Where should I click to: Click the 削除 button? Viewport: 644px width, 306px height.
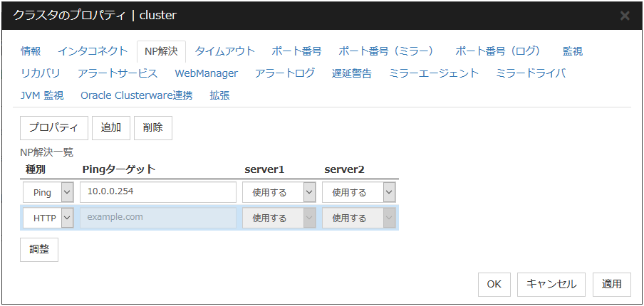(152, 128)
